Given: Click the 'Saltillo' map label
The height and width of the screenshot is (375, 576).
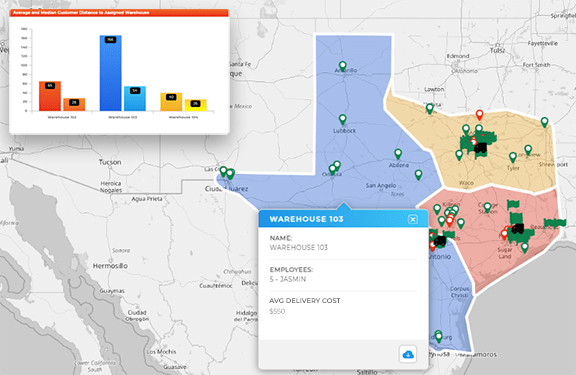Looking at the screenshot, I should point(367,372).
